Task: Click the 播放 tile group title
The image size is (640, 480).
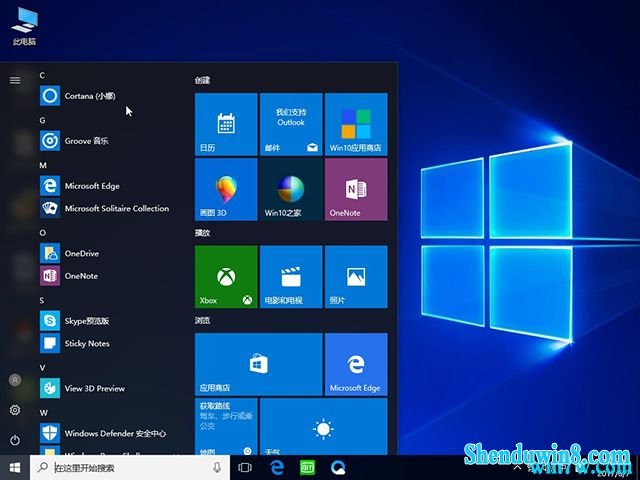Action: (x=202, y=233)
